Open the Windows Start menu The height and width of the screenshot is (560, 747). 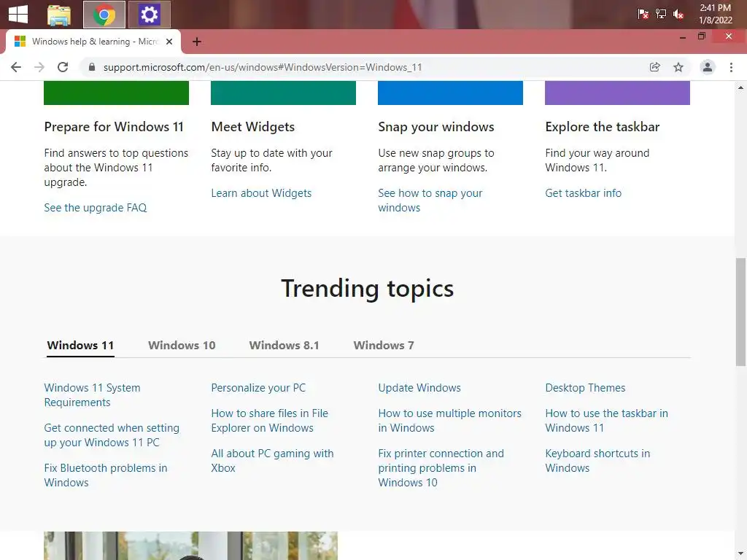pyautogui.click(x=18, y=15)
